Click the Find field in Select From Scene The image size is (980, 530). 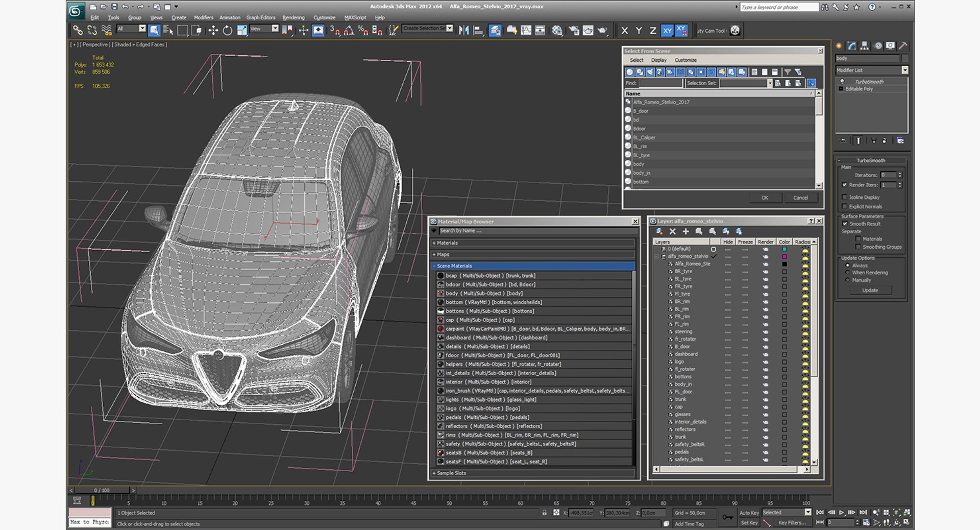coord(660,83)
